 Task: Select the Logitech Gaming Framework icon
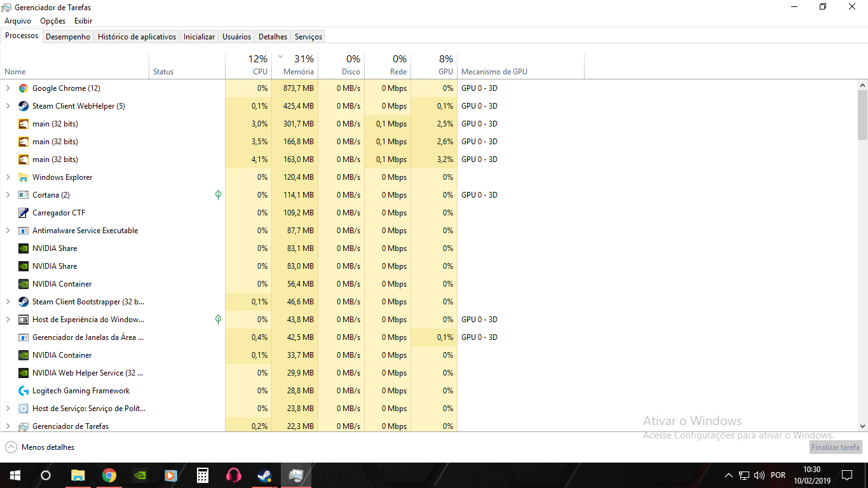coord(24,391)
